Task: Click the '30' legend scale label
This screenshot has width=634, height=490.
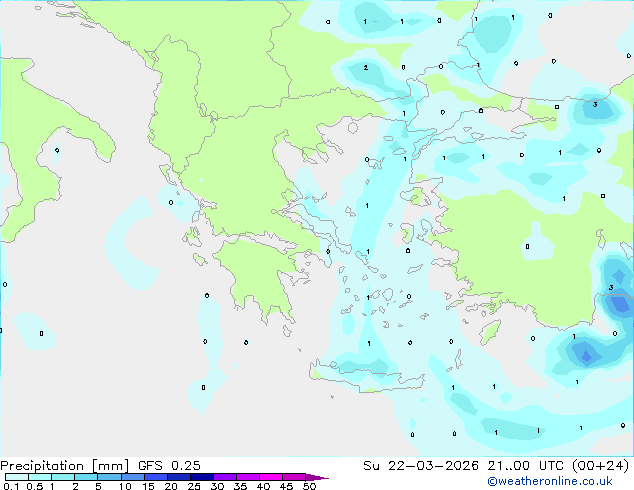Action: (x=217, y=486)
